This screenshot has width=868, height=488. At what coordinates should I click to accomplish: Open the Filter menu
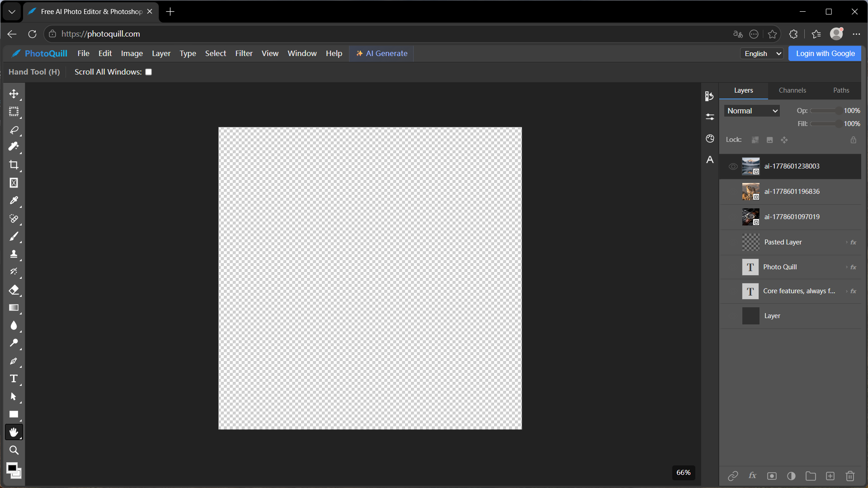[244, 53]
